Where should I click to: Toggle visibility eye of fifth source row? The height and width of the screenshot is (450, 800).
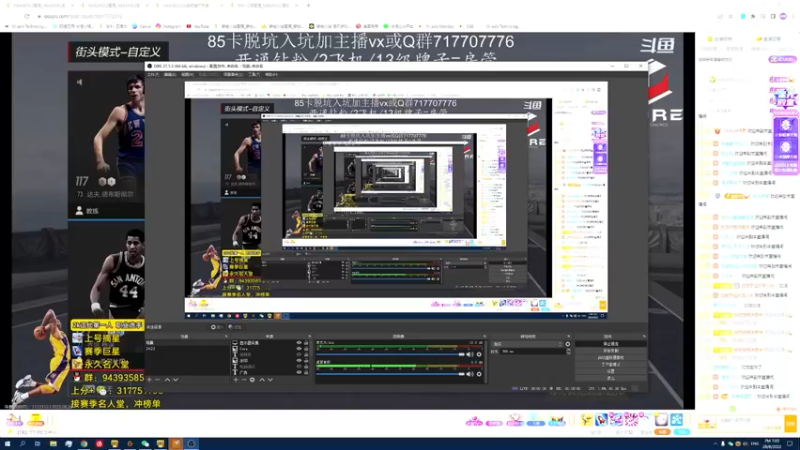pyautogui.click(x=299, y=366)
